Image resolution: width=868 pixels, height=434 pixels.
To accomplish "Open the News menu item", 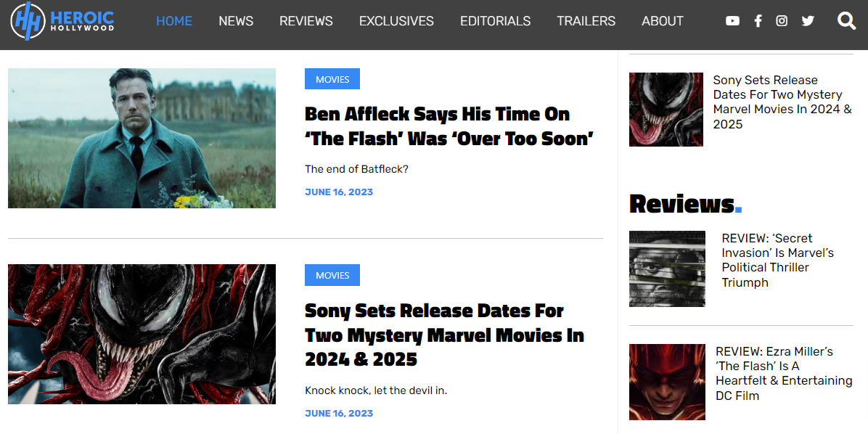I will (236, 21).
